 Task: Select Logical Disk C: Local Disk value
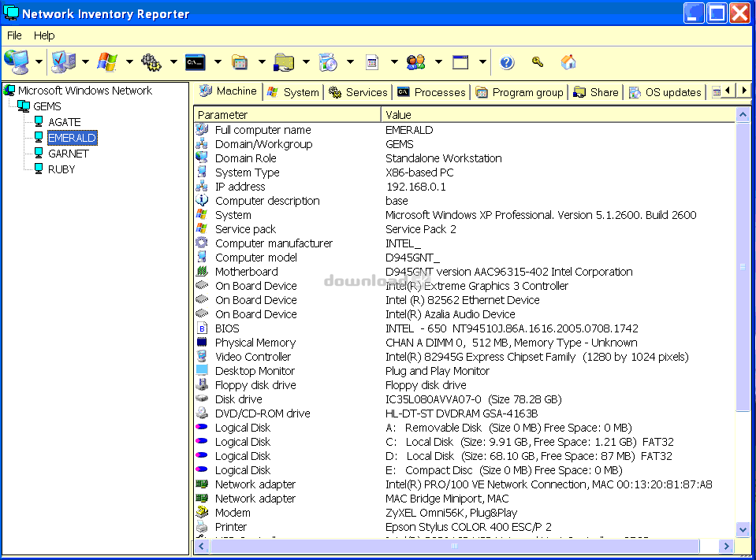pos(530,442)
